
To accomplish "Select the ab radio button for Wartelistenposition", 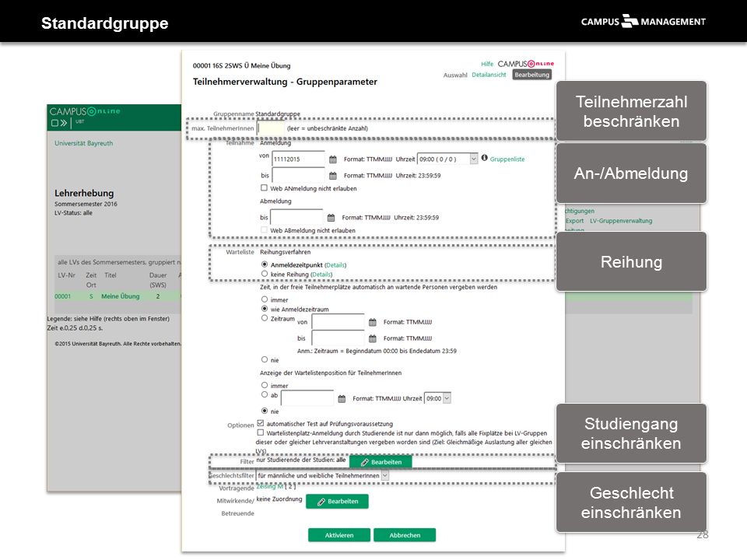I will [265, 394].
